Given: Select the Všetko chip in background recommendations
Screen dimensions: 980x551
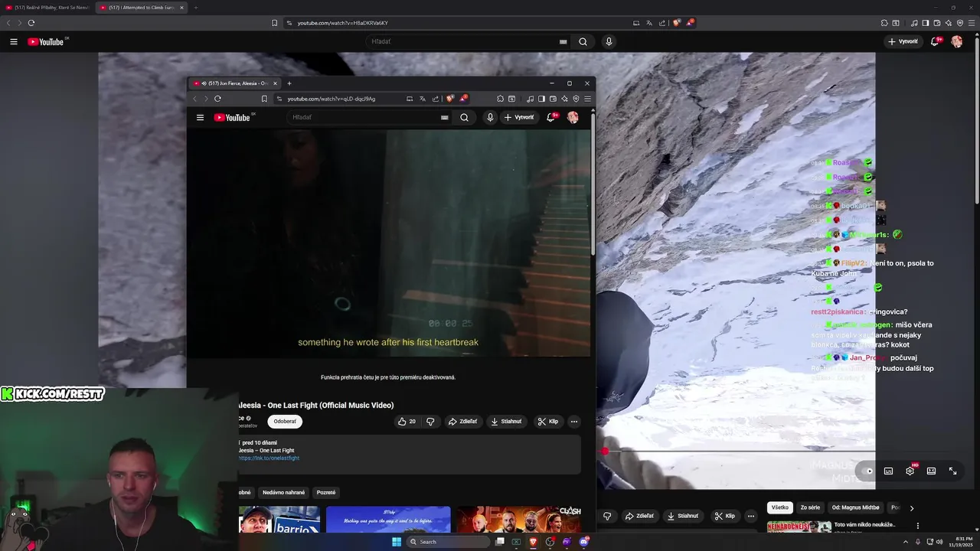Looking at the screenshot, I should point(779,507).
